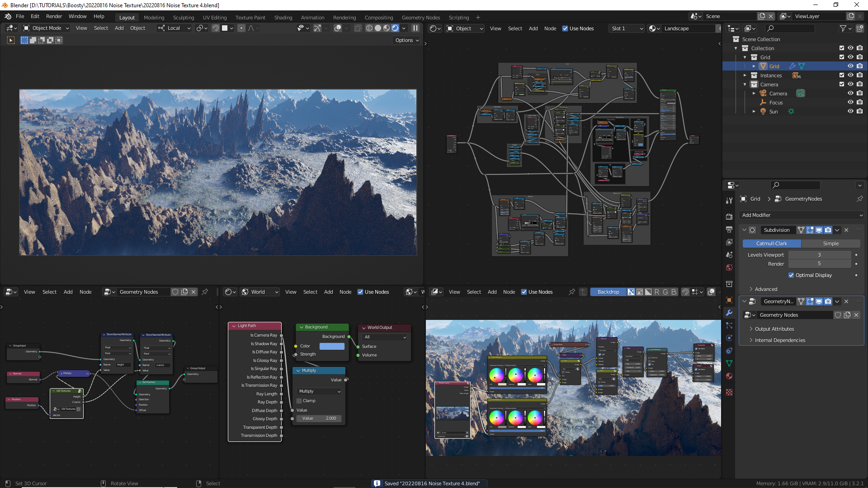Switch to the Shading workspace tab

pyautogui.click(x=283, y=18)
